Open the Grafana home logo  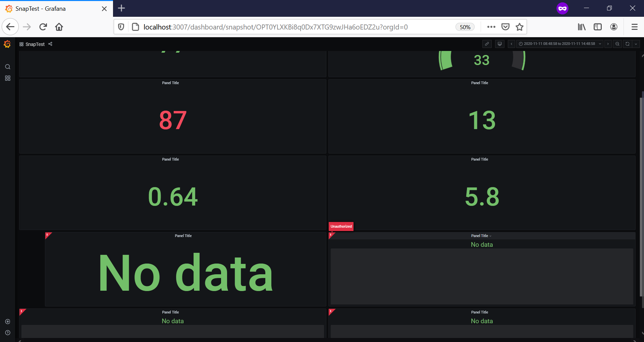click(7, 44)
